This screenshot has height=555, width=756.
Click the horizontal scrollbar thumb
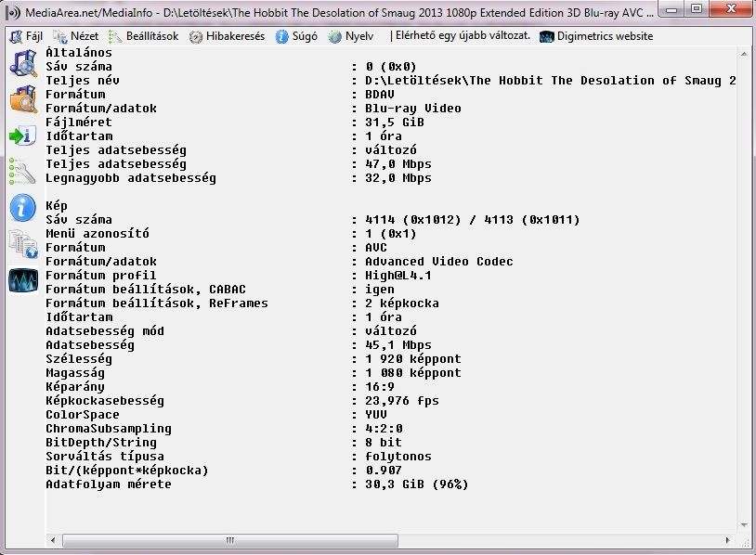pyautogui.click(x=230, y=540)
